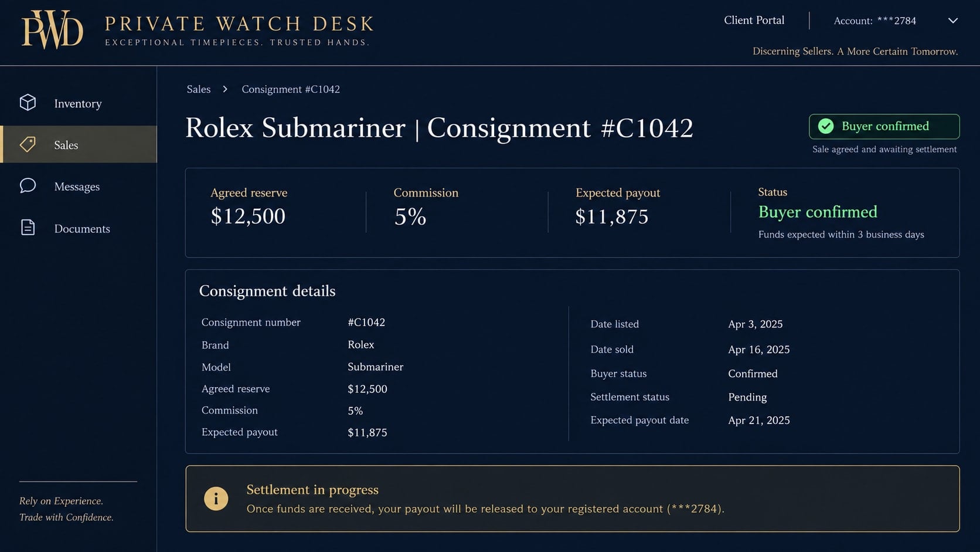980x552 pixels.
Task: Click Consignment #C1042 breadcrumb
Action: point(291,89)
